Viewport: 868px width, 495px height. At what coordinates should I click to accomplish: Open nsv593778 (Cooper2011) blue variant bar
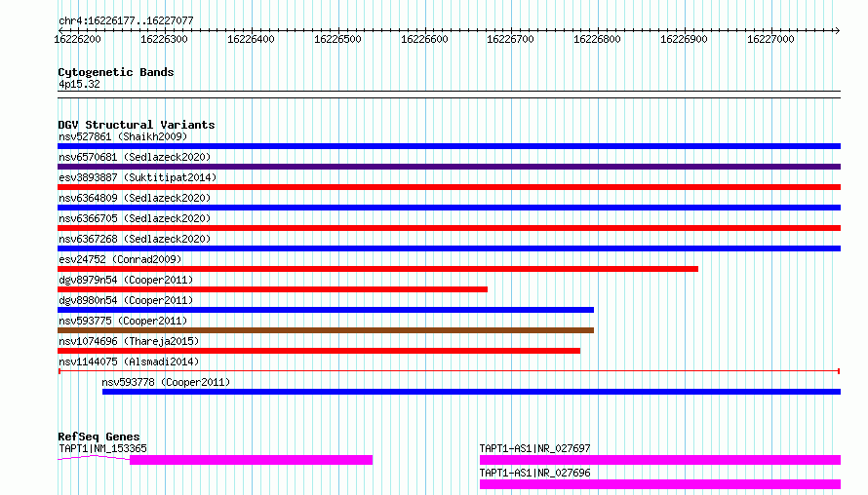472,392
